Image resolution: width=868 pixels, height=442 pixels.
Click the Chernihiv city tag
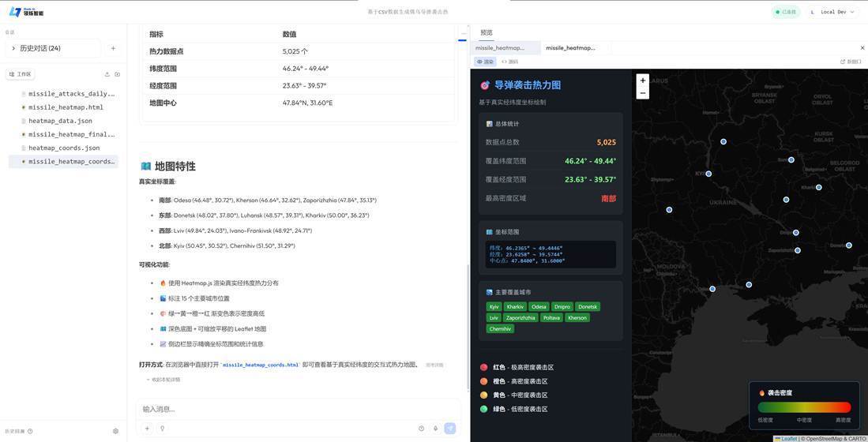(501, 328)
